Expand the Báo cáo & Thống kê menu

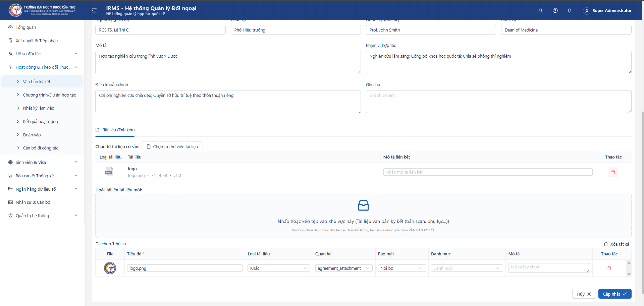click(43, 176)
